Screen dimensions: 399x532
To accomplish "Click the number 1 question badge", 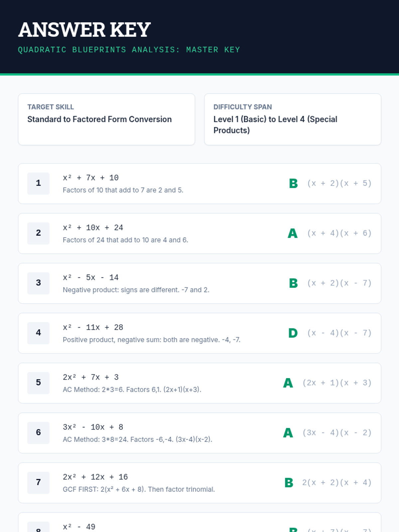I will pos(38,183).
